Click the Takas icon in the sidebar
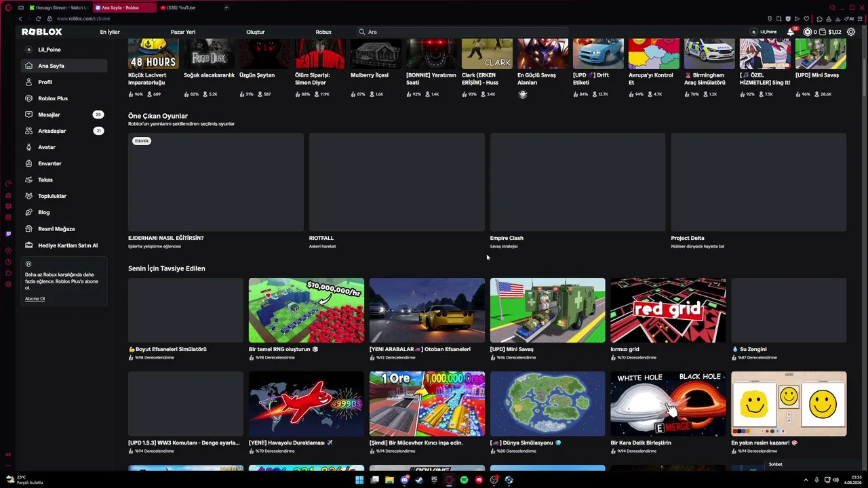The height and width of the screenshot is (488, 868). click(x=28, y=180)
